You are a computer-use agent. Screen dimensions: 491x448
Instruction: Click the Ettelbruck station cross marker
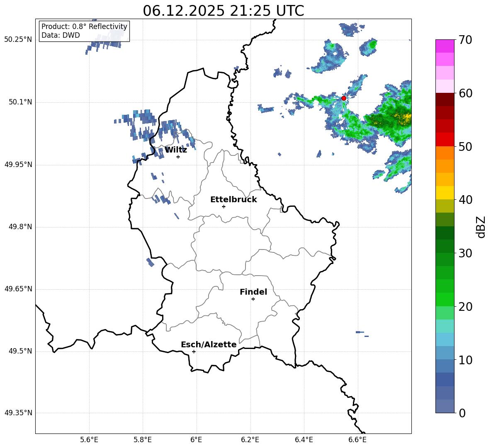(224, 206)
